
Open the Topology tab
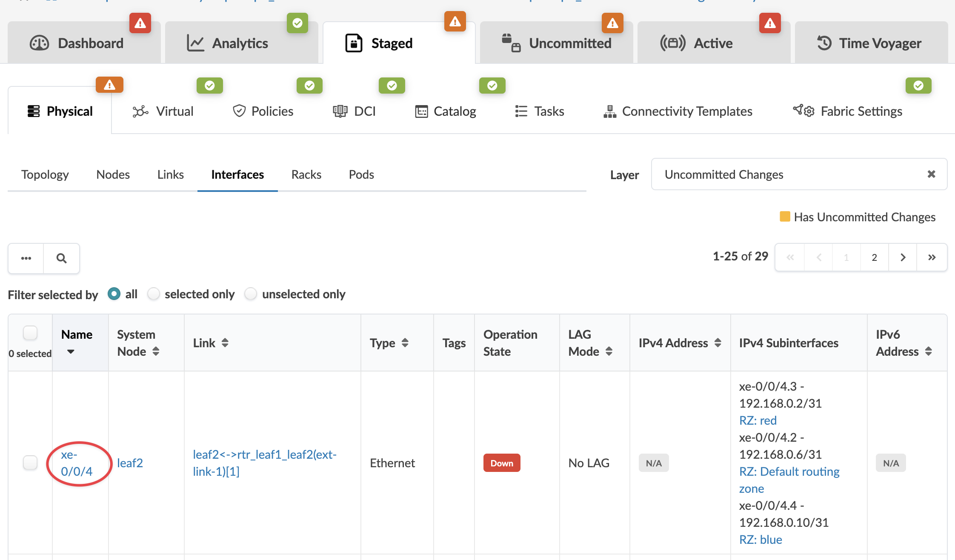[x=45, y=174]
